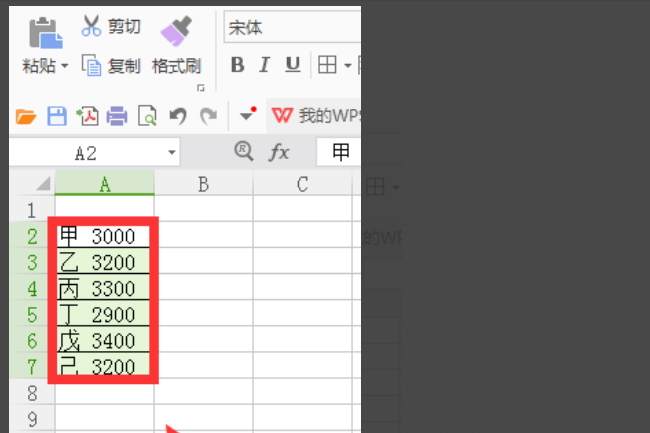Click formula bar showing 甲

tap(339, 152)
